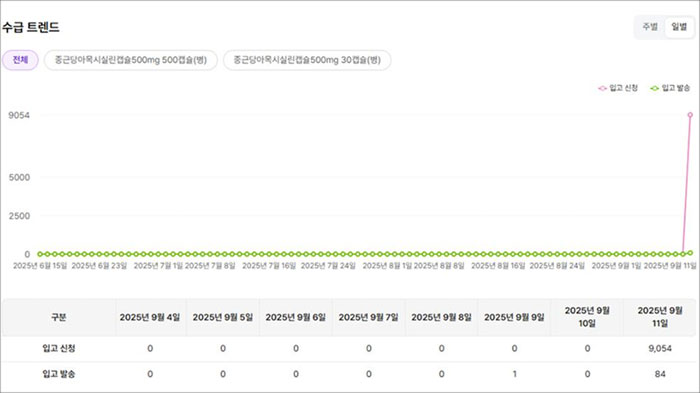700x393 pixels.
Task: Filter by 종근당아목시실린캡슐500mg 30캡슐(병)
Action: coord(307,60)
